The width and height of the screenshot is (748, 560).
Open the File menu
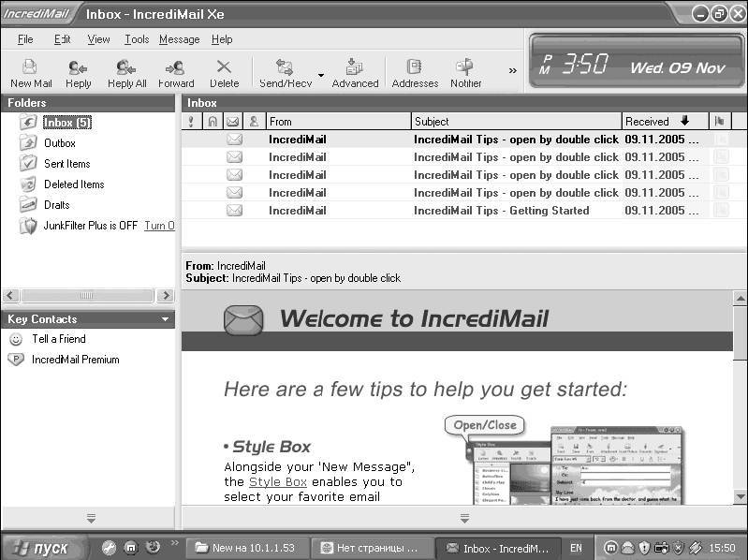[x=25, y=39]
